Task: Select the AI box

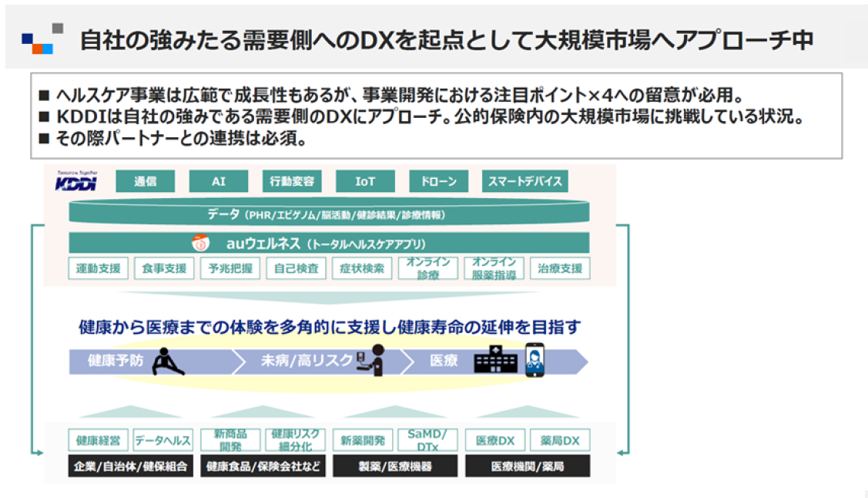Action: coord(219,181)
